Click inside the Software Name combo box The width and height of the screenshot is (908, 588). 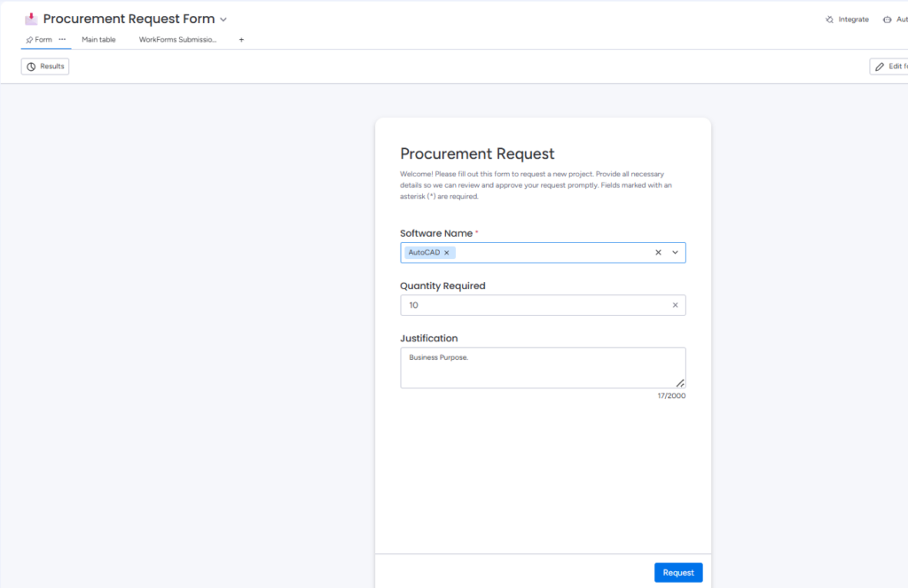[550, 253]
